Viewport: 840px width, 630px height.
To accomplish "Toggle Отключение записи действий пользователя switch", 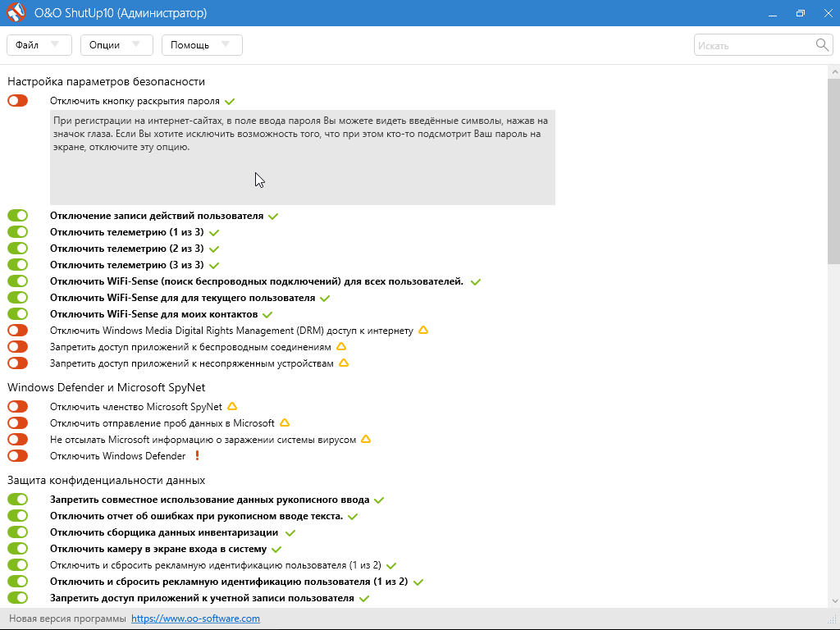I will [18, 216].
